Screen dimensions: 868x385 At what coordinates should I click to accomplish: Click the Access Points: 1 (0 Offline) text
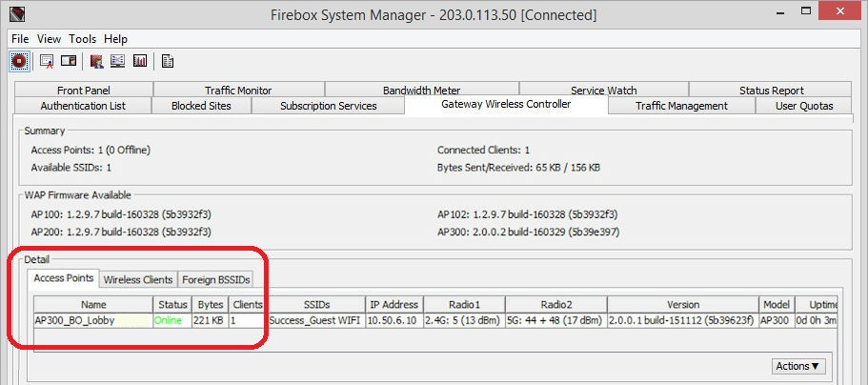pyautogui.click(x=91, y=151)
